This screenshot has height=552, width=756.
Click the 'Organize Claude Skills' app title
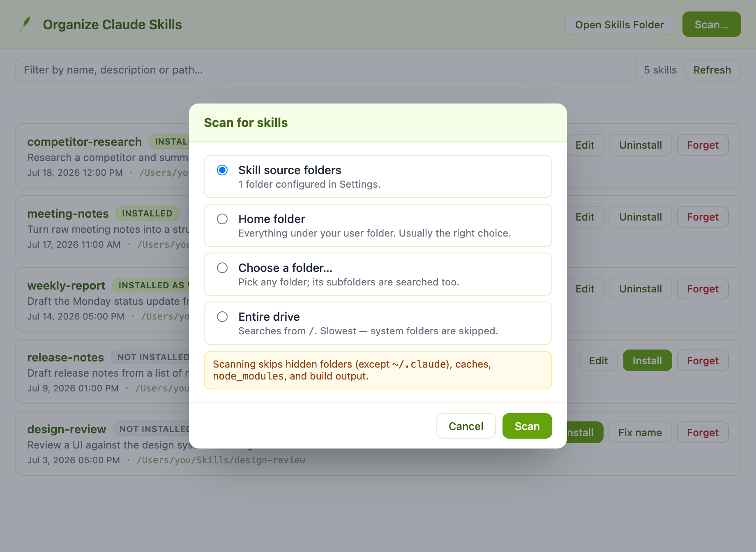click(112, 25)
